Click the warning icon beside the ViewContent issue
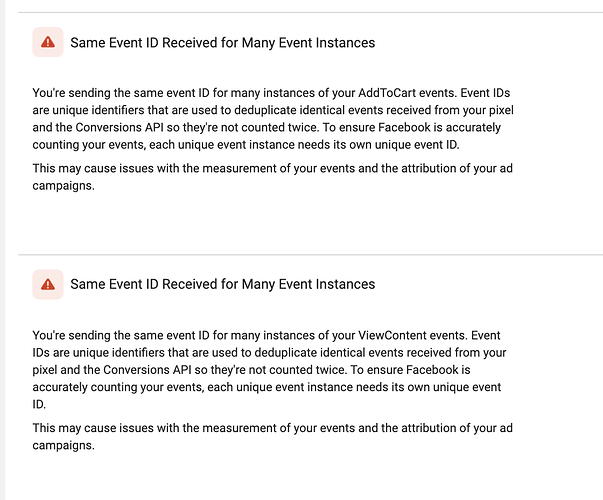This screenshot has height=500, width=603. coord(48,284)
